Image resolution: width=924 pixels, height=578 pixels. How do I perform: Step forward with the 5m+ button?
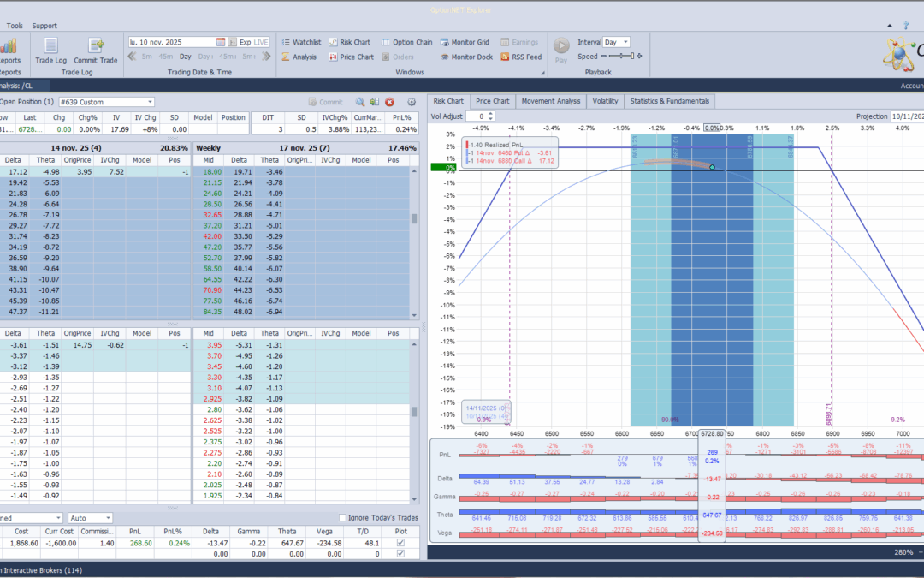249,57
